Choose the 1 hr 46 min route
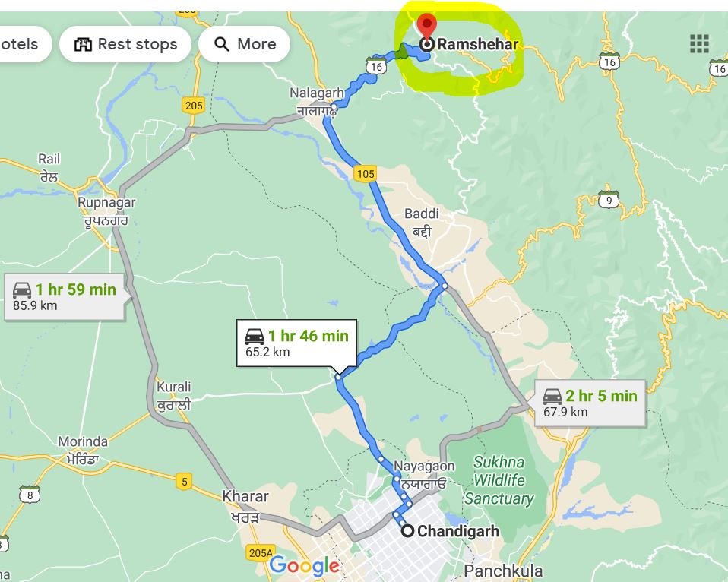The height and width of the screenshot is (582, 728). click(296, 343)
